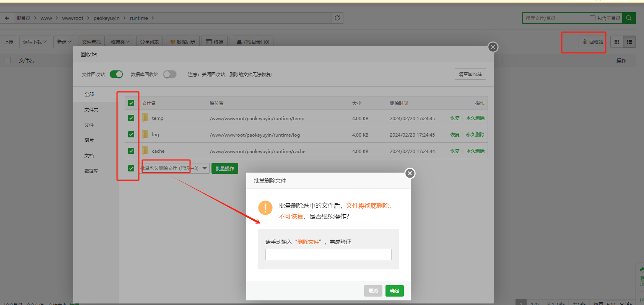644x305 pixels.
Task: Click the green search magnifier button
Action: click(629, 18)
